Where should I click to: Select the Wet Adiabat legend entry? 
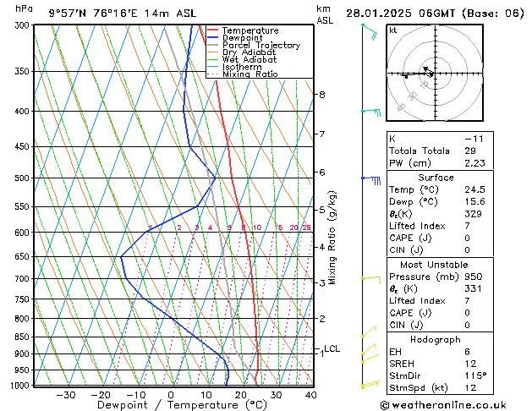[x=242, y=60]
